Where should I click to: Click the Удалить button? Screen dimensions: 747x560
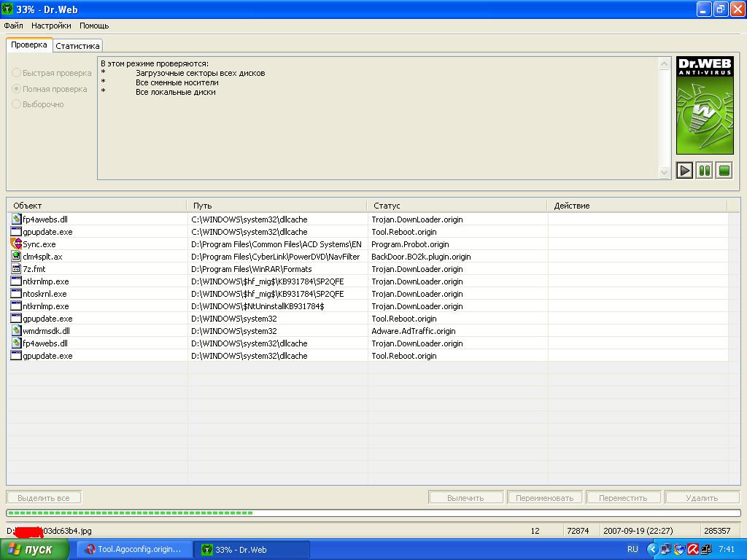[x=702, y=497]
